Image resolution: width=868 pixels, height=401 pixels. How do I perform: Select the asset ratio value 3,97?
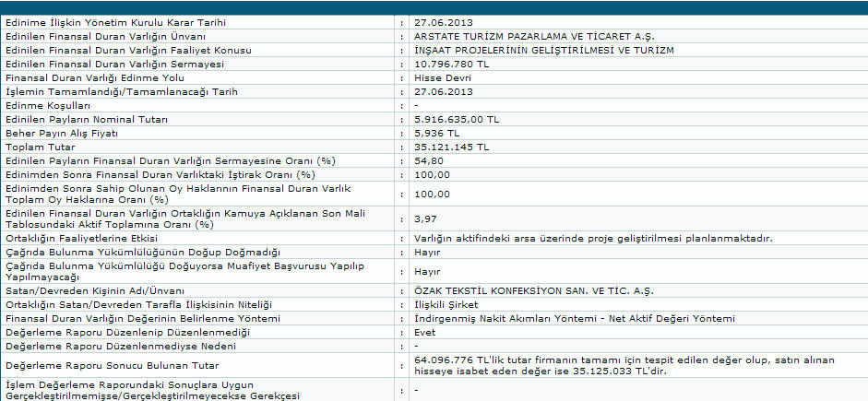(426, 218)
